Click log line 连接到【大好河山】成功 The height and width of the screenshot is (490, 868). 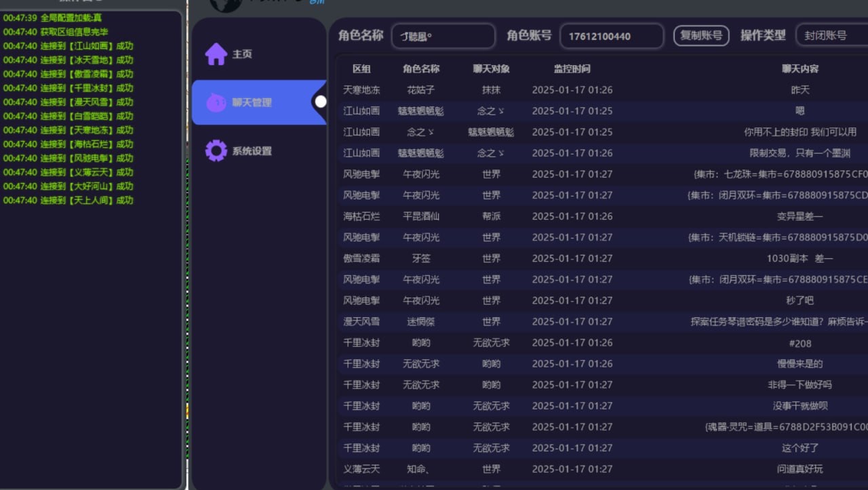point(68,186)
